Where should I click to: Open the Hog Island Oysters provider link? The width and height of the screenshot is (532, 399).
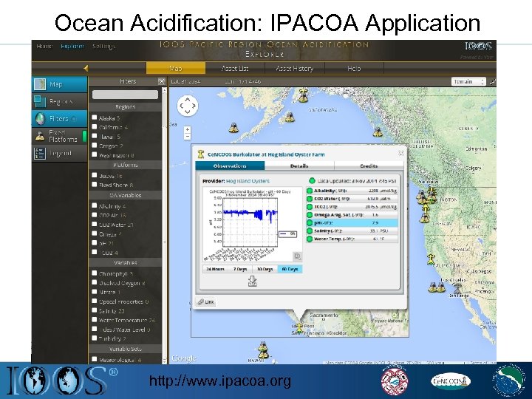(x=248, y=181)
